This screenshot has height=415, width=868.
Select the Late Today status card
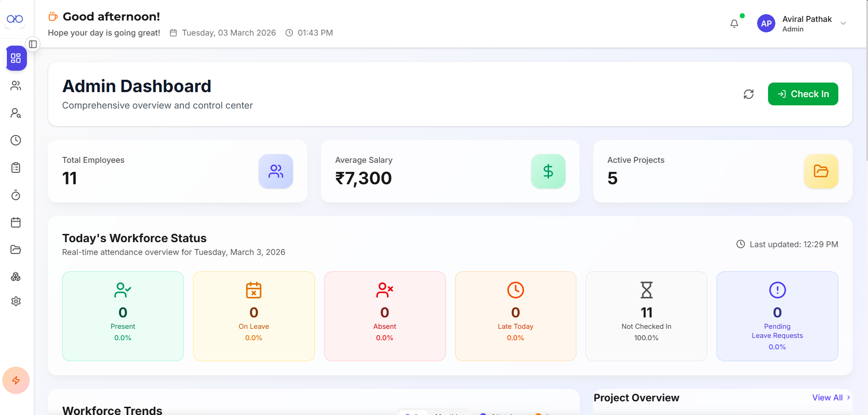516,316
